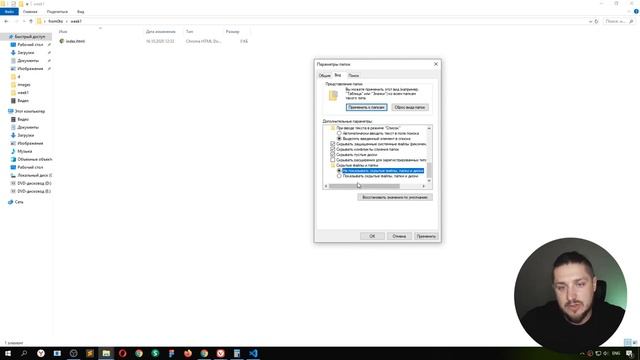Select 'Не показывать скрытые файлы, папки и диски'
Image resolution: width=640 pixels, height=360 pixels.
(339, 171)
